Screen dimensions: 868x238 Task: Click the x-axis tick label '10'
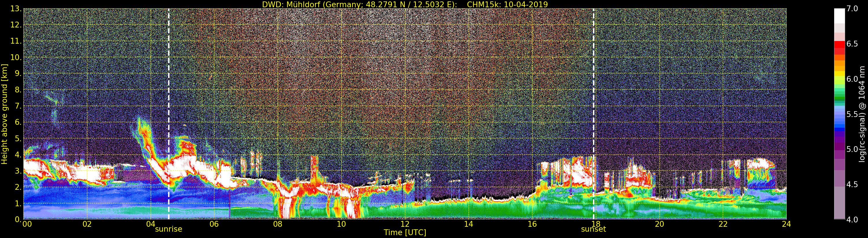[341, 224]
